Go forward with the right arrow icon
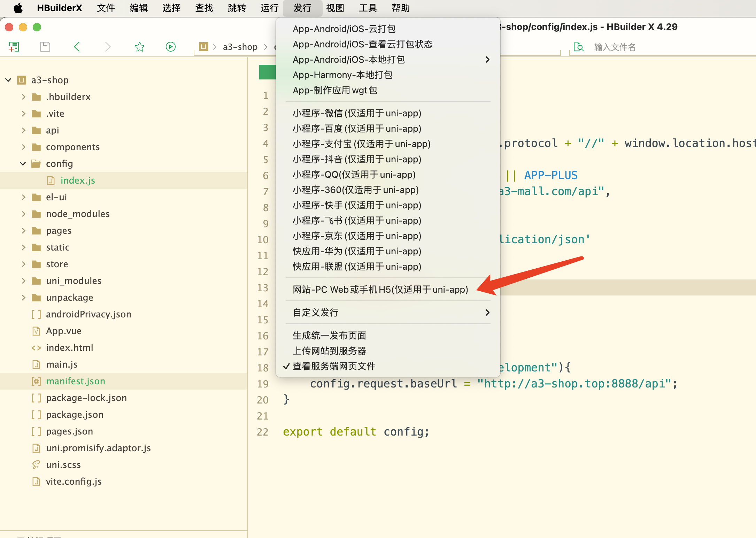 coord(108,47)
